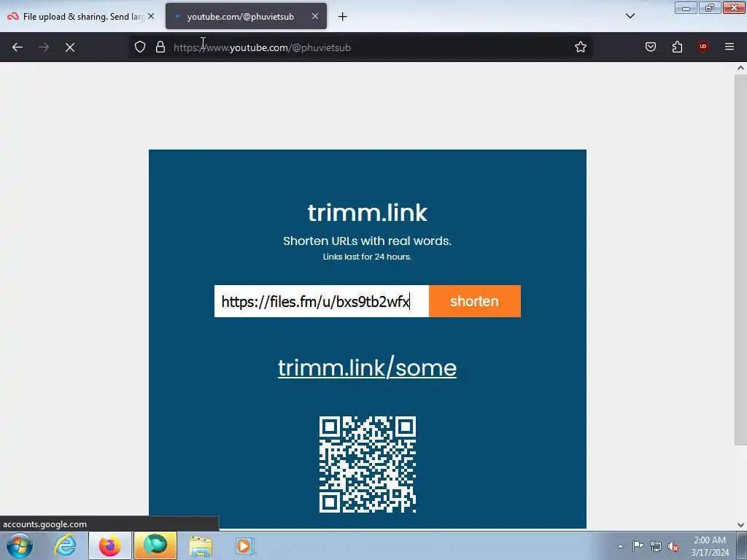This screenshot has height=560, width=747.
Task: Open the file explorer folder taskbar icon
Action: pyautogui.click(x=201, y=545)
